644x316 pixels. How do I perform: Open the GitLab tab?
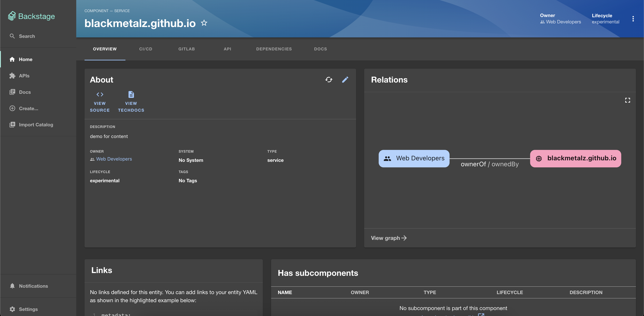tap(187, 49)
